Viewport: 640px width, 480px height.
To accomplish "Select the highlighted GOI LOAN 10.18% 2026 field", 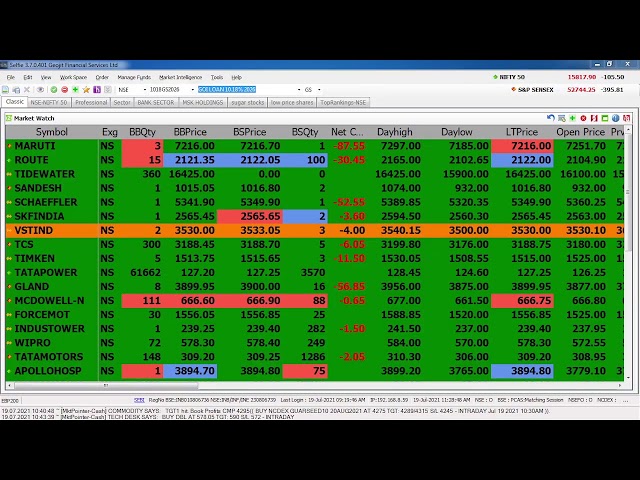I will click(x=227, y=89).
